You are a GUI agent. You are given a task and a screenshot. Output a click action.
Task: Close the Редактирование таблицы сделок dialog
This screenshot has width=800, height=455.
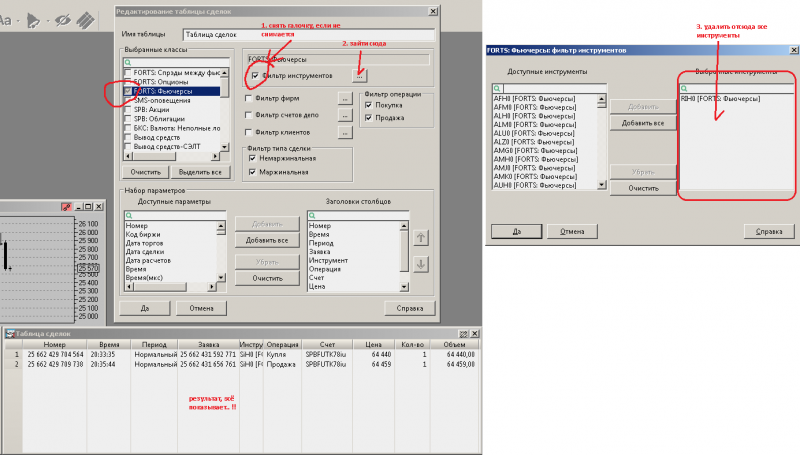(x=433, y=11)
